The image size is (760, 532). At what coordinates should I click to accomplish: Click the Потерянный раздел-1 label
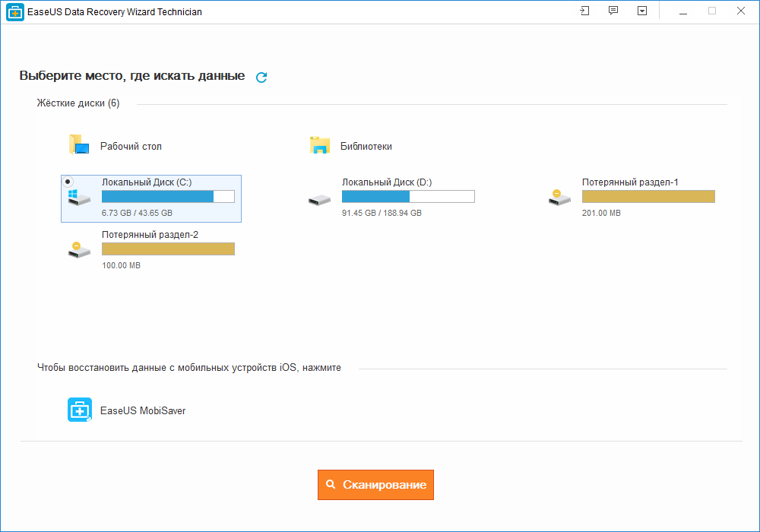point(630,182)
